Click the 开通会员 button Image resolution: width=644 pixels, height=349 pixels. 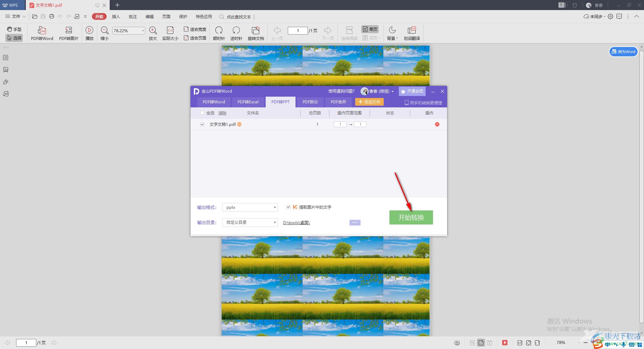pyautogui.click(x=412, y=91)
